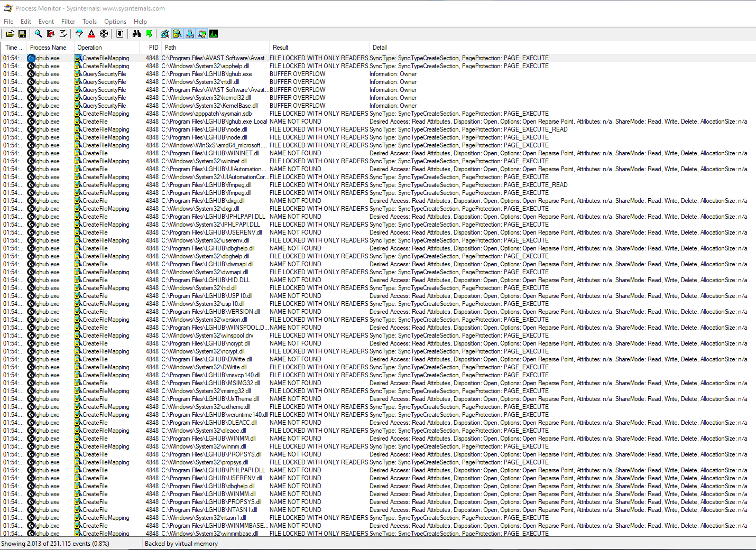The image size is (756, 550).
Task: Open the Process Tree toolbar icon
Action: [x=120, y=34]
